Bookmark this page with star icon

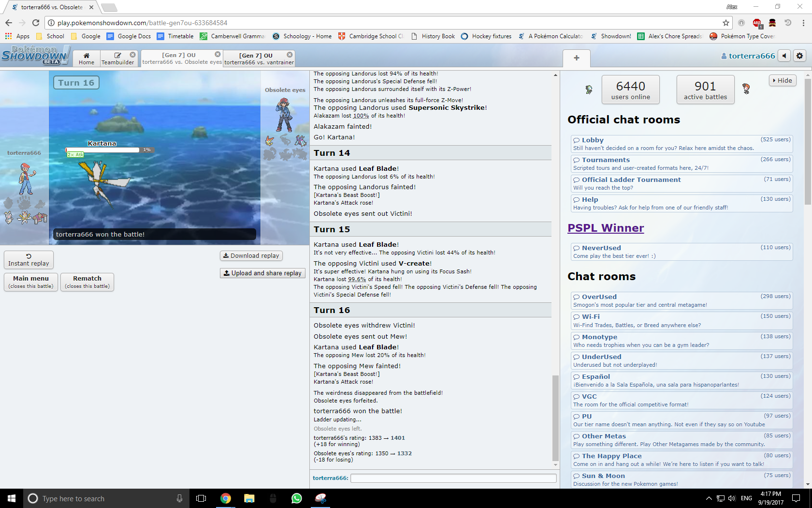pos(725,23)
